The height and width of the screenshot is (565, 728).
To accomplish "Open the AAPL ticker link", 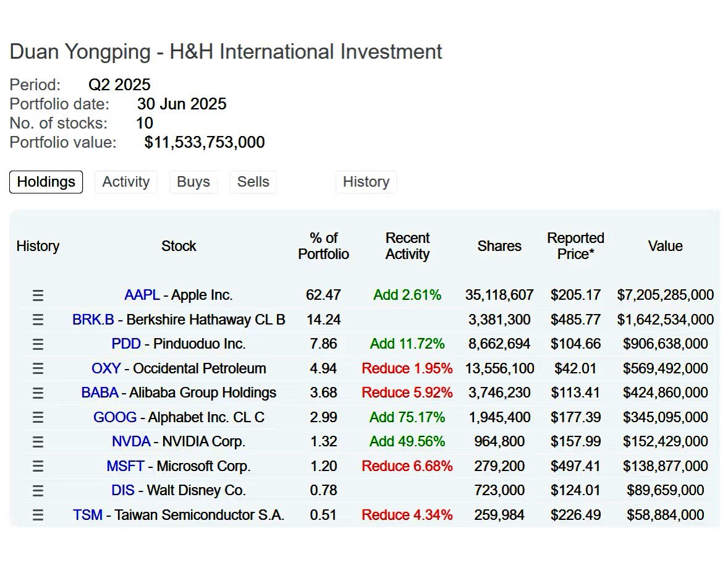I will [x=142, y=295].
